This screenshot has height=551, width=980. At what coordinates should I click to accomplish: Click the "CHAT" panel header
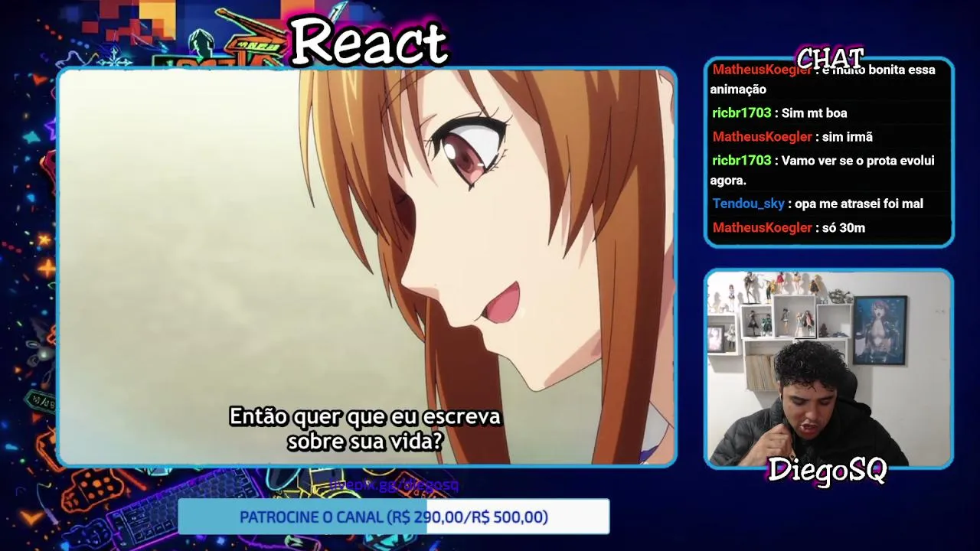pos(830,58)
